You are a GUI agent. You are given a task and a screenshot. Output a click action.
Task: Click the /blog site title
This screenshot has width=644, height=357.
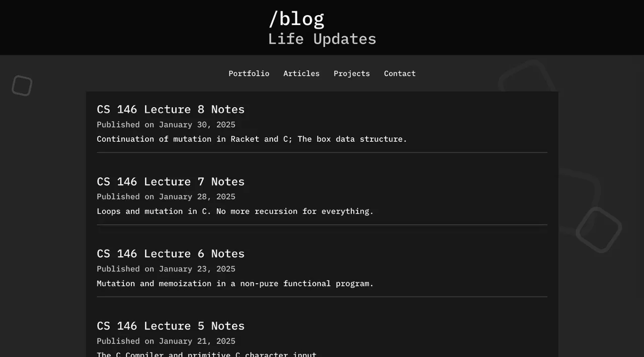[296, 18]
